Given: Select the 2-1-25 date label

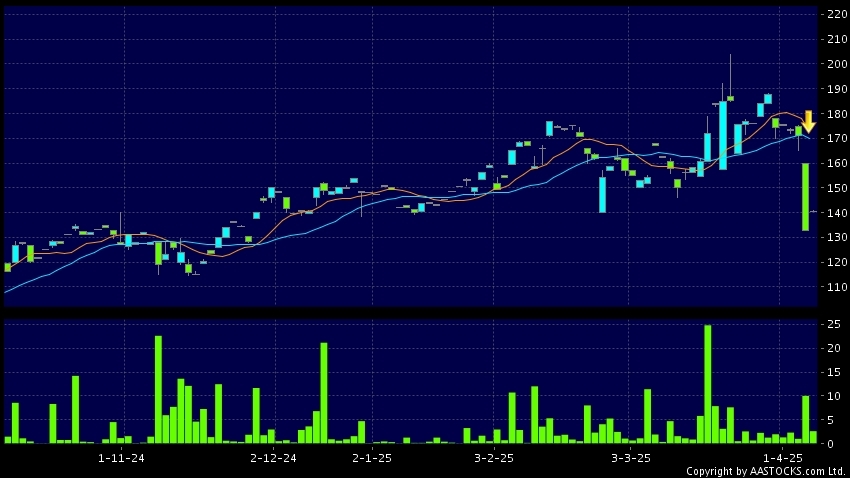Looking at the screenshot, I should coord(372,458).
